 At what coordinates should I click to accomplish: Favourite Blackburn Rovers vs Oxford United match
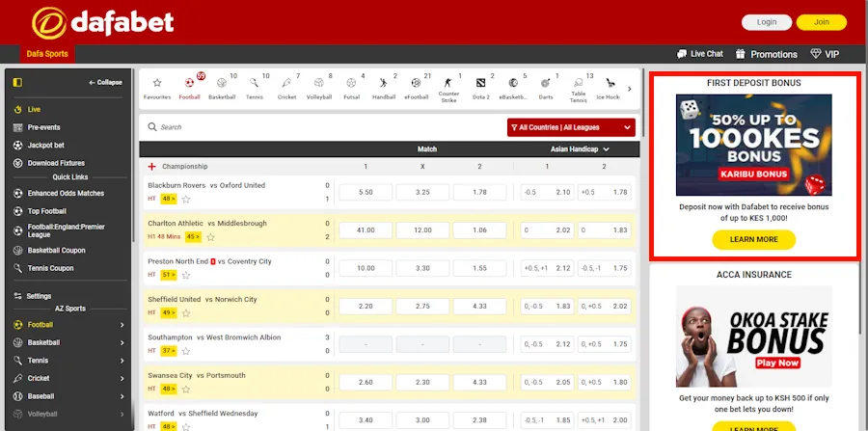coord(186,200)
